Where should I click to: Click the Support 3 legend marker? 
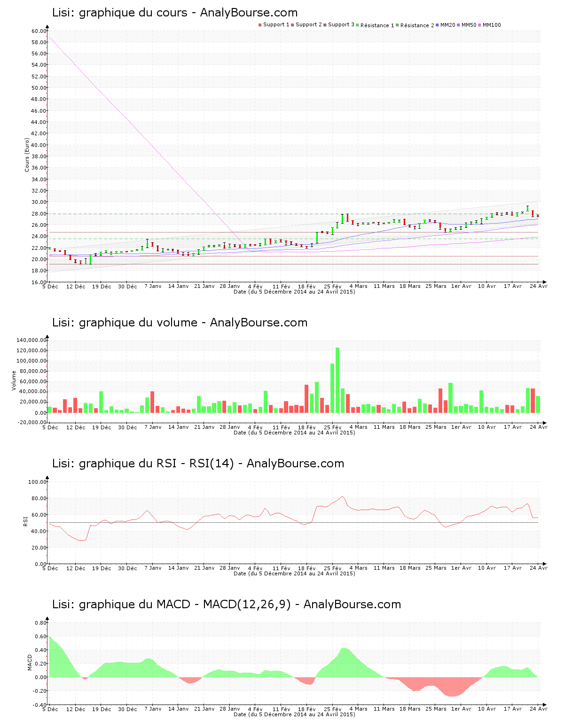point(325,25)
